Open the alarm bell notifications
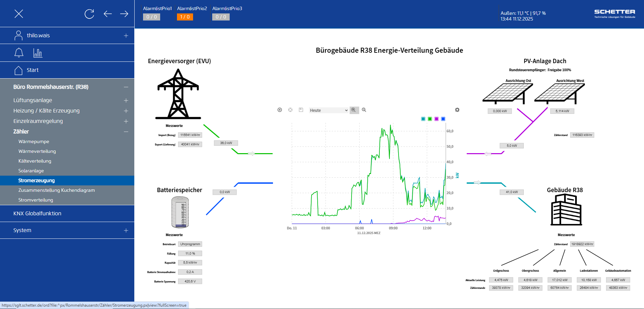The image size is (644, 309). (19, 53)
